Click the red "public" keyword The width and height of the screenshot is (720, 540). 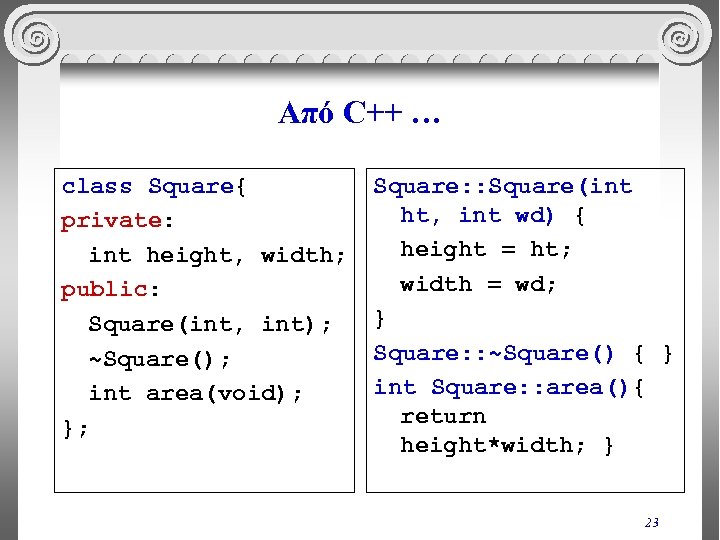[x=104, y=290]
